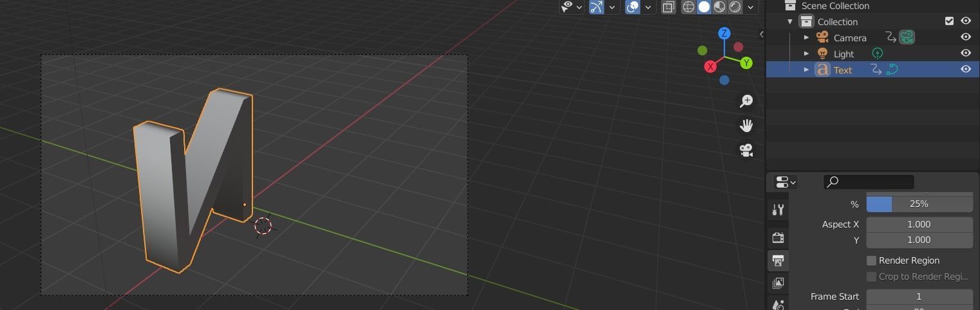
Task: Click the red X axis on navigation gizmo
Action: click(710, 66)
